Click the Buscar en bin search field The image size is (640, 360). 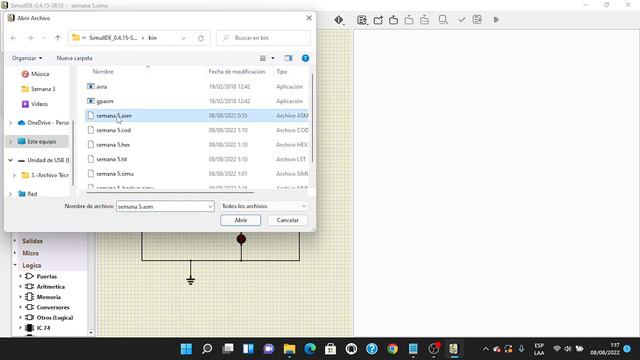263,38
